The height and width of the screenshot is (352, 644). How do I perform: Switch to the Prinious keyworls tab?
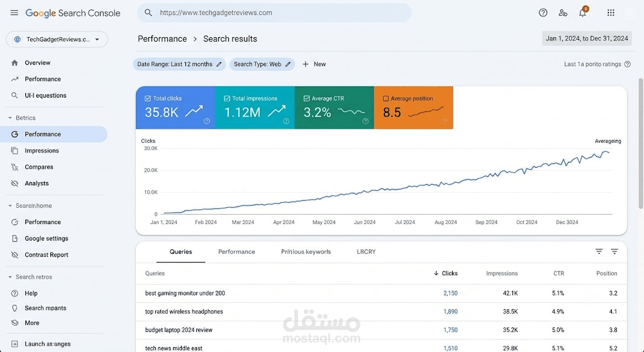[306, 252]
